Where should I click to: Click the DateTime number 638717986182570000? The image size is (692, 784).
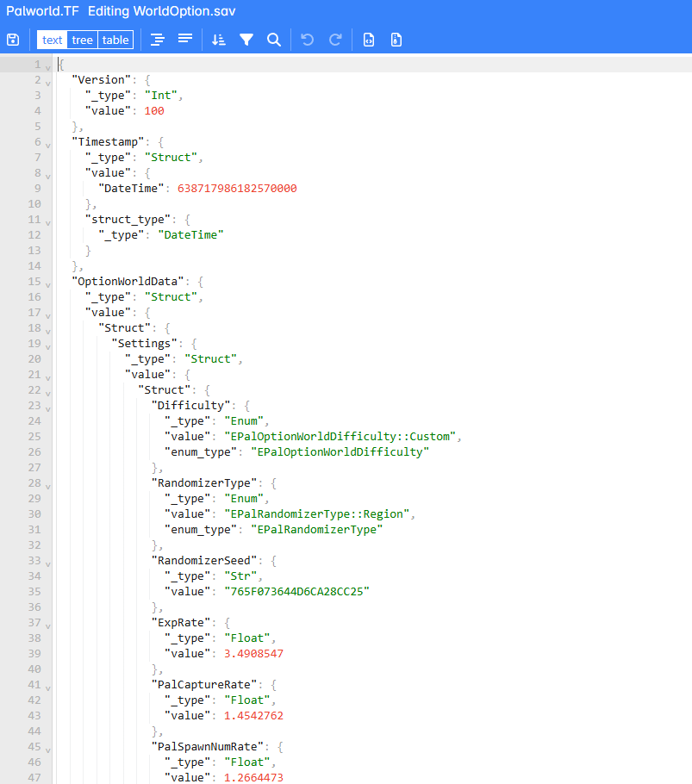click(x=237, y=189)
